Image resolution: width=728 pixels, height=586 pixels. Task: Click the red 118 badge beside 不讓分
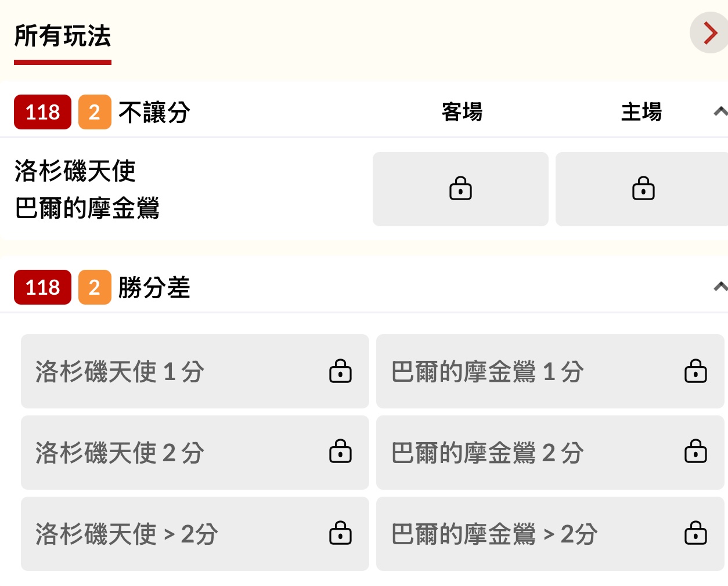[42, 112]
